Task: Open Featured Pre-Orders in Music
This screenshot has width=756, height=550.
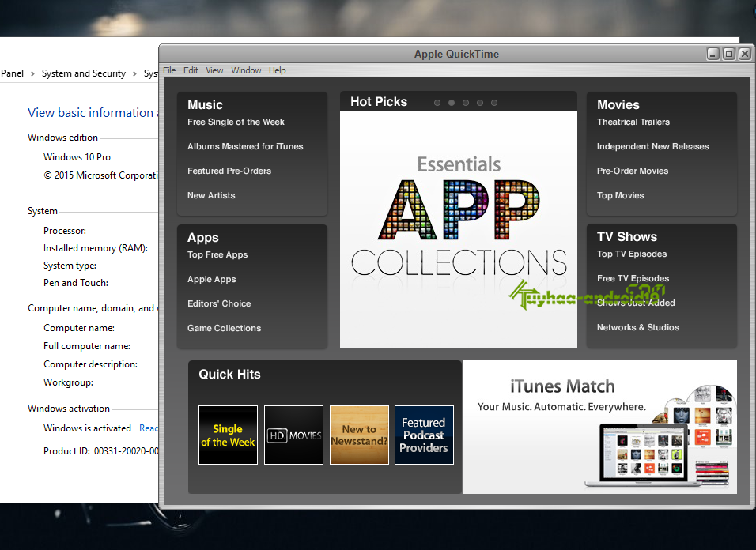Action: (229, 171)
